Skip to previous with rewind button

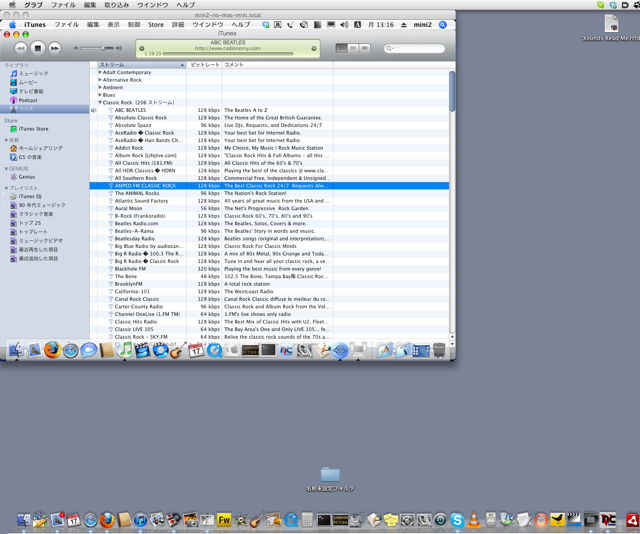pyautogui.click(x=20, y=48)
